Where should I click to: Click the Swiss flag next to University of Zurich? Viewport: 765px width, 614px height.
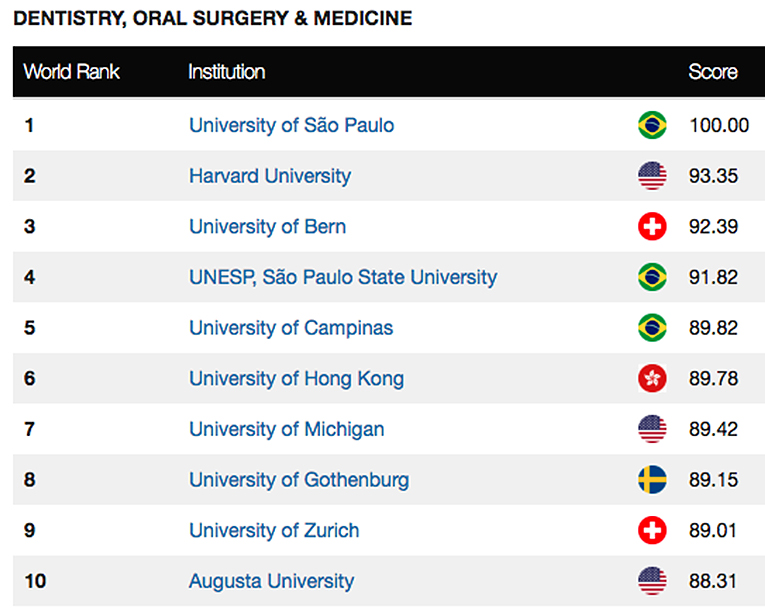pyautogui.click(x=652, y=530)
